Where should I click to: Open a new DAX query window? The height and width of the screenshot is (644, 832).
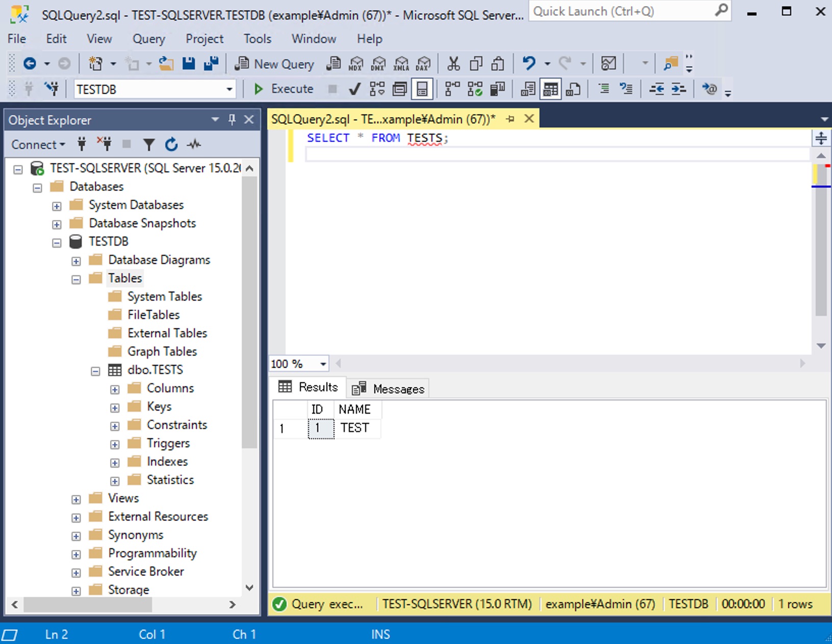point(422,63)
